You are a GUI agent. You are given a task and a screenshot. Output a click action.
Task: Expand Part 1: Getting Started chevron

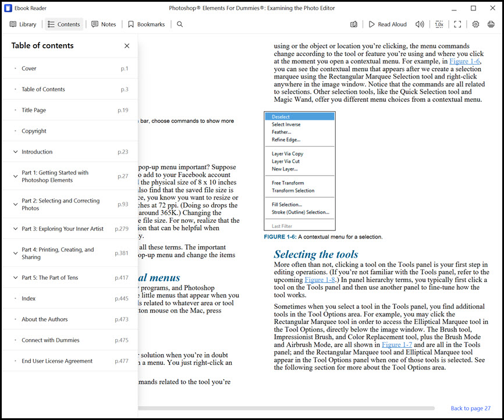15,176
